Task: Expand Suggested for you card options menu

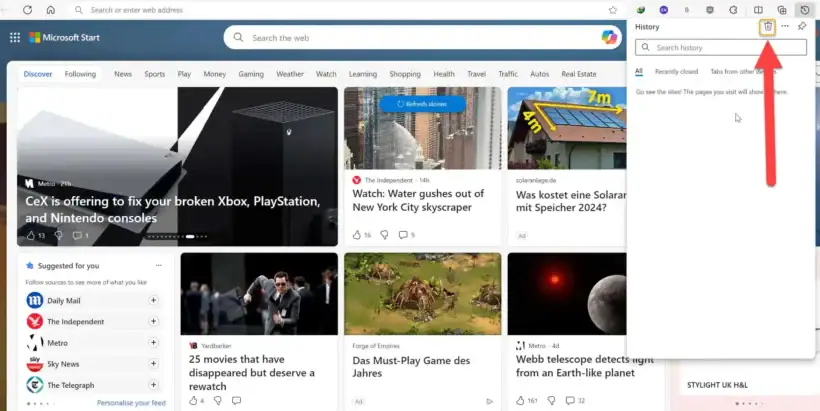Action: click(x=157, y=266)
